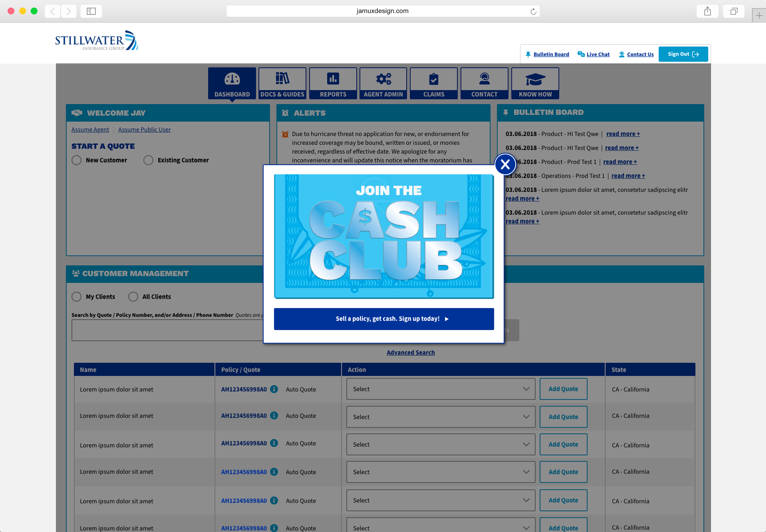Image resolution: width=766 pixels, height=532 pixels.
Task: Click the Sign Out button
Action: (683, 54)
